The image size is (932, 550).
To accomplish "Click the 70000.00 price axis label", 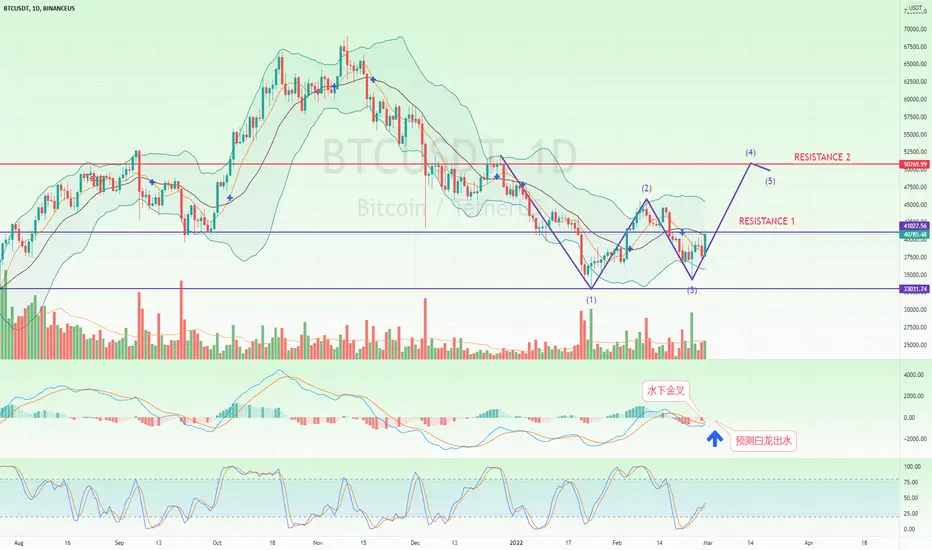I will coord(915,29).
